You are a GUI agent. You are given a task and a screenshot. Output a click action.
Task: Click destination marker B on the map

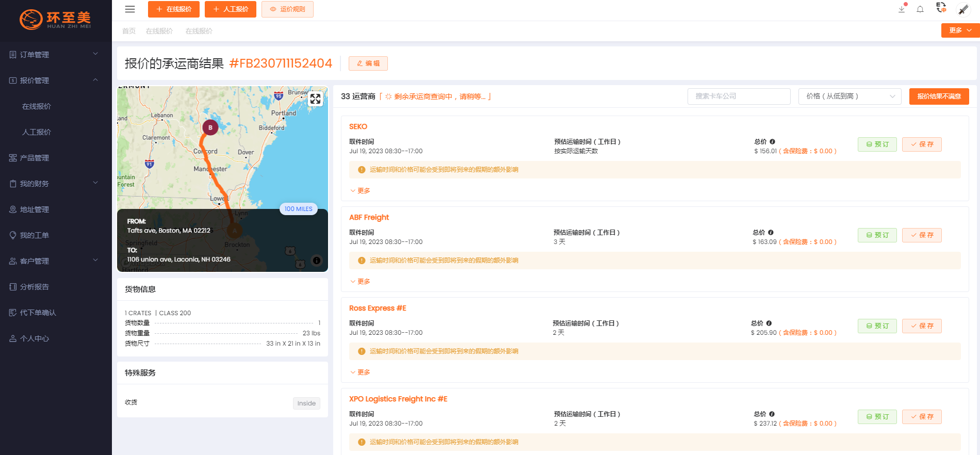coord(210,127)
